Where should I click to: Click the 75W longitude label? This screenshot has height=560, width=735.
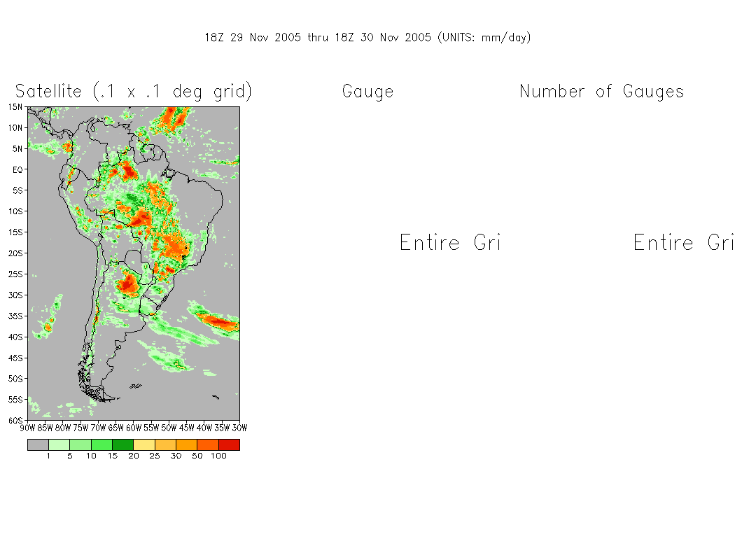80,428
